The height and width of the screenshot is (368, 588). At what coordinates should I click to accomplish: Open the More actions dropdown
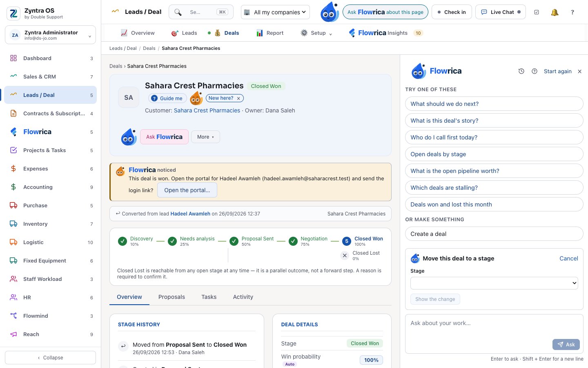point(205,137)
